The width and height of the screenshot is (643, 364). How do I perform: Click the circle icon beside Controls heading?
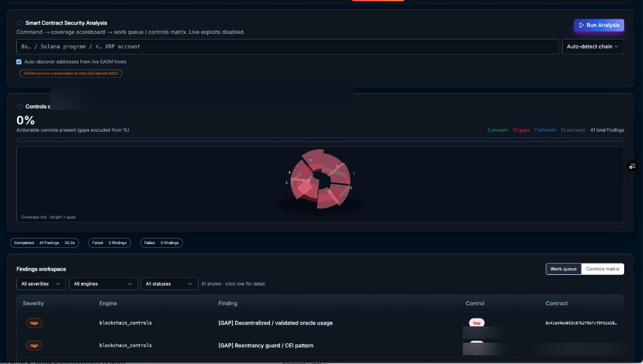19,107
